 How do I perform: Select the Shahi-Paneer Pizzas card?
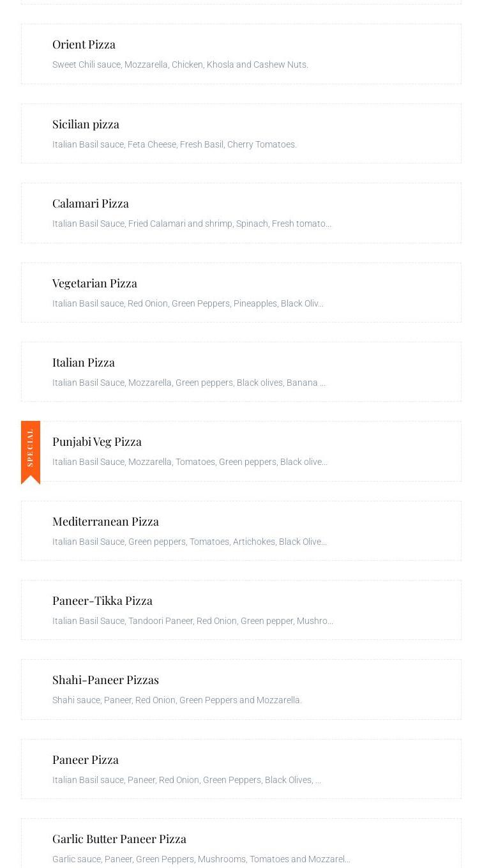pyautogui.click(x=241, y=689)
